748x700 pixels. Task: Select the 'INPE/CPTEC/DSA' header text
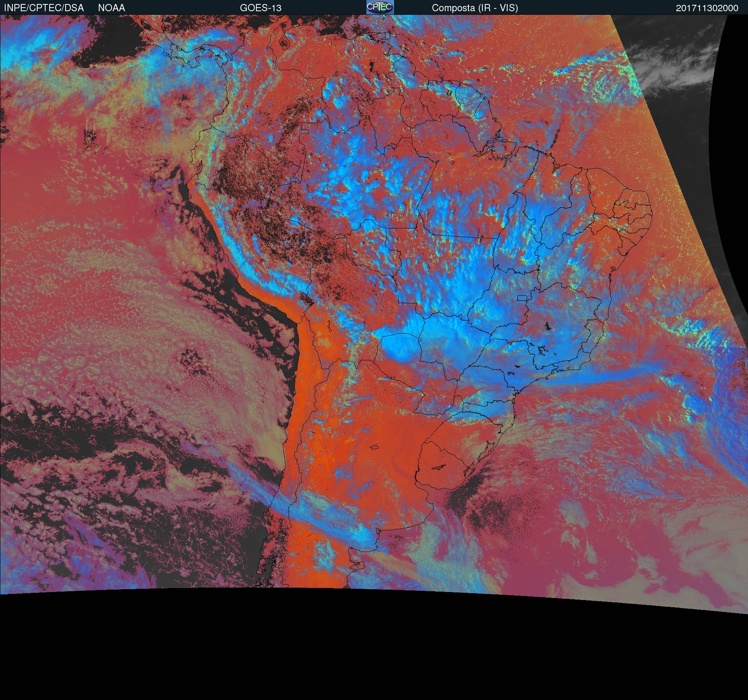click(x=44, y=8)
